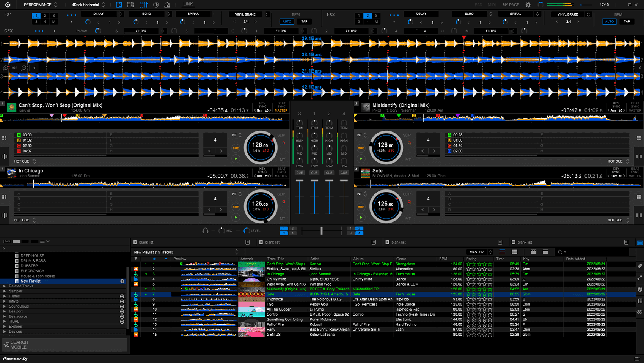Toggle the sub-browser window icon

coord(640,243)
